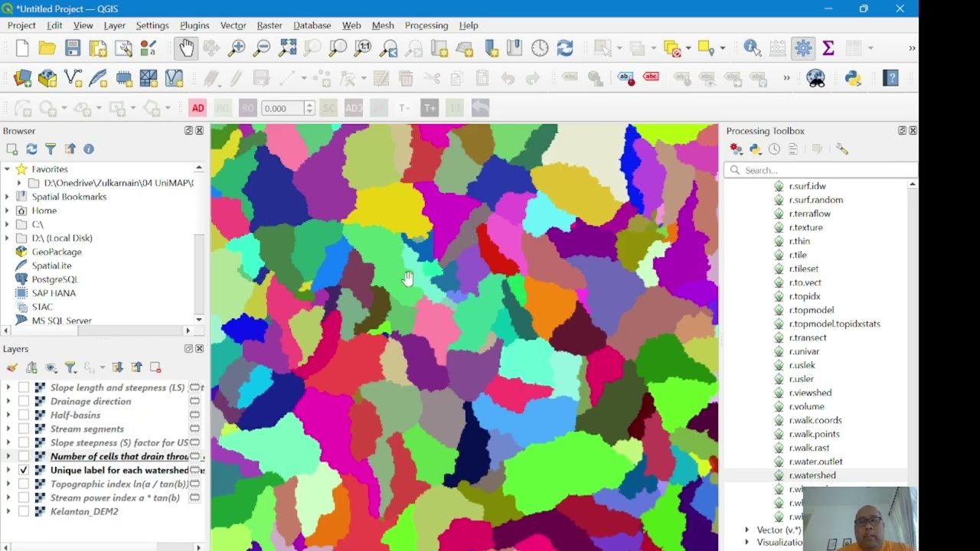Select r.watershed algorithm in toolbox
This screenshot has height=551, width=980.
(812, 475)
